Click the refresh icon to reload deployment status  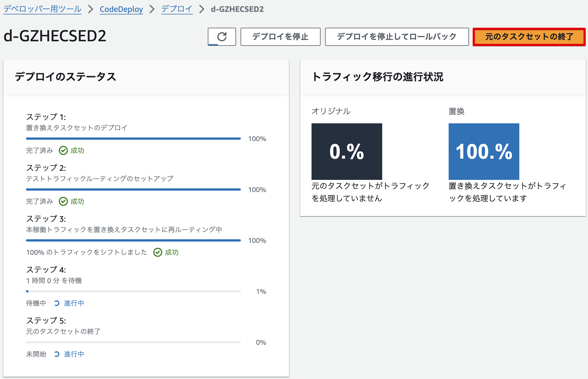(222, 36)
